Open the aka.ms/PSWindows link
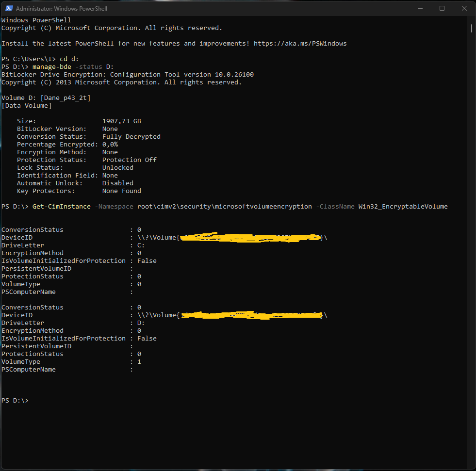This screenshot has height=471, width=476. pyautogui.click(x=300, y=44)
